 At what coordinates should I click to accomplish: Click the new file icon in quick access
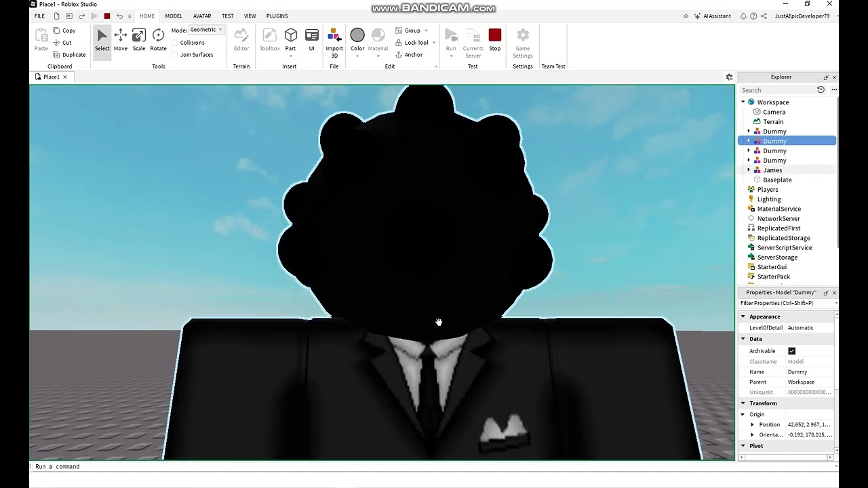click(56, 16)
